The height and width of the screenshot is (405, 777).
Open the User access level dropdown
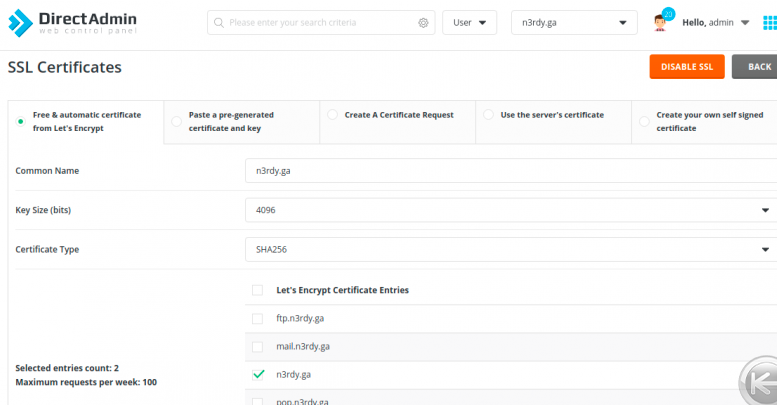[469, 23]
